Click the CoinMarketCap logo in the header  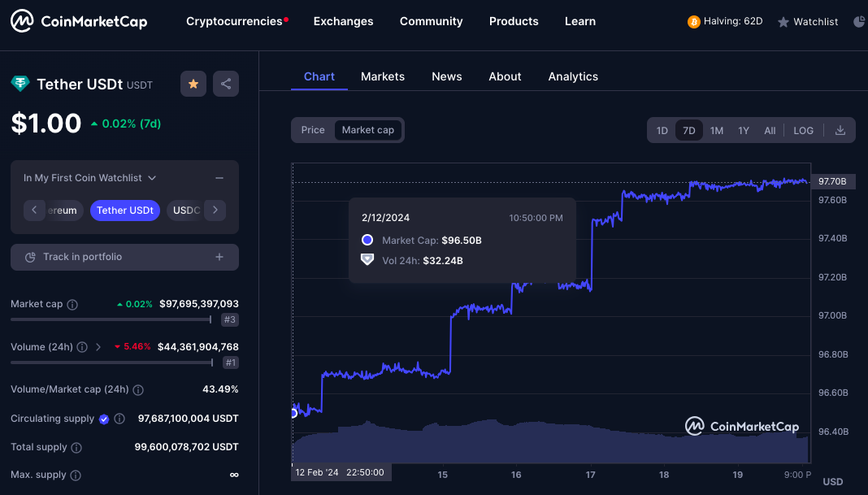pos(79,21)
